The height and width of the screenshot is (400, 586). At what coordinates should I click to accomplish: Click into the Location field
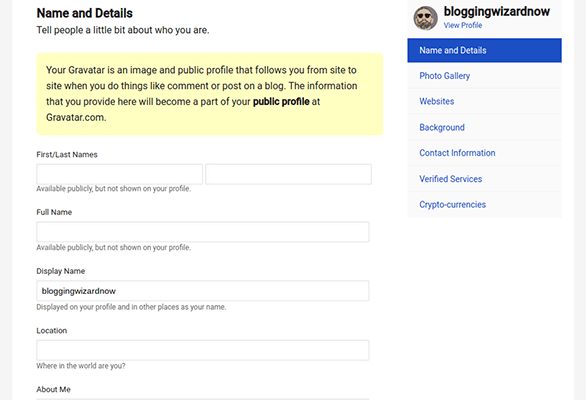click(203, 350)
